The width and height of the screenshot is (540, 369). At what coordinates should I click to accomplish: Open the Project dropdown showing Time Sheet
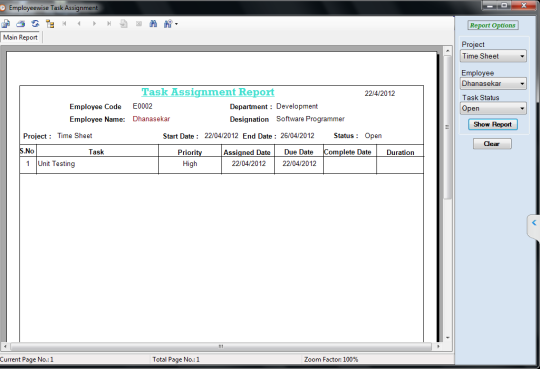tap(493, 56)
